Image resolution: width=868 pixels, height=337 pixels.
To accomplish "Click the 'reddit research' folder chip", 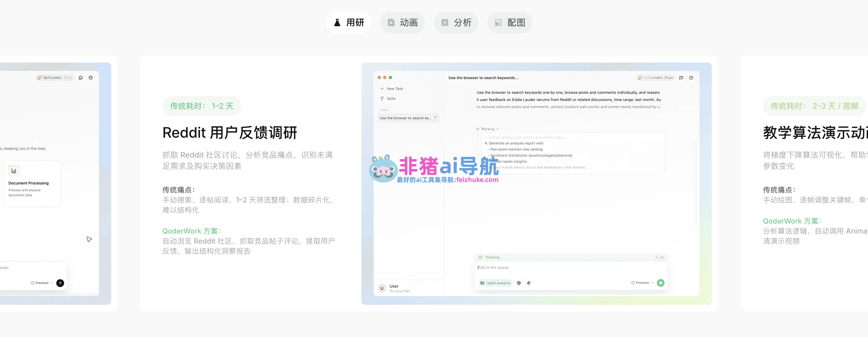I will coord(495,283).
